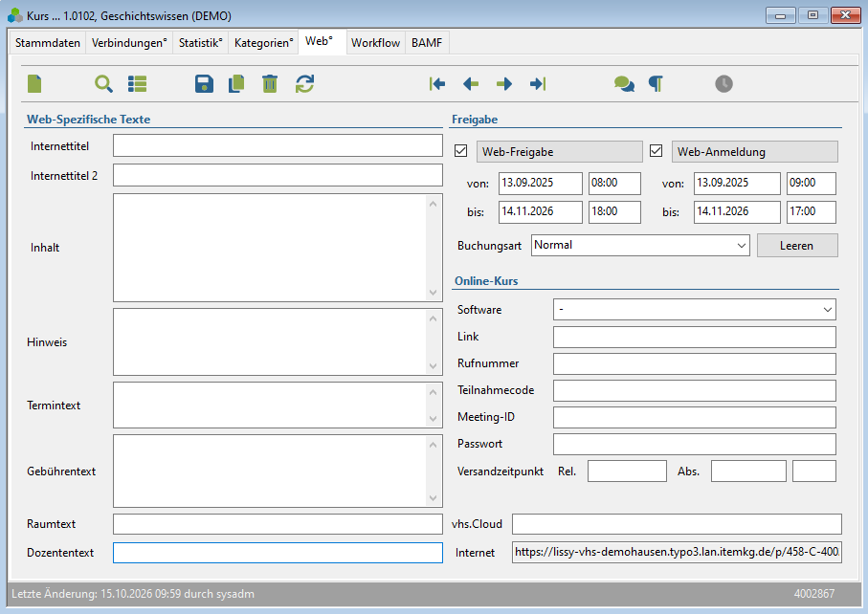Click down arrow on Inhalt scrollbar

click(x=433, y=293)
